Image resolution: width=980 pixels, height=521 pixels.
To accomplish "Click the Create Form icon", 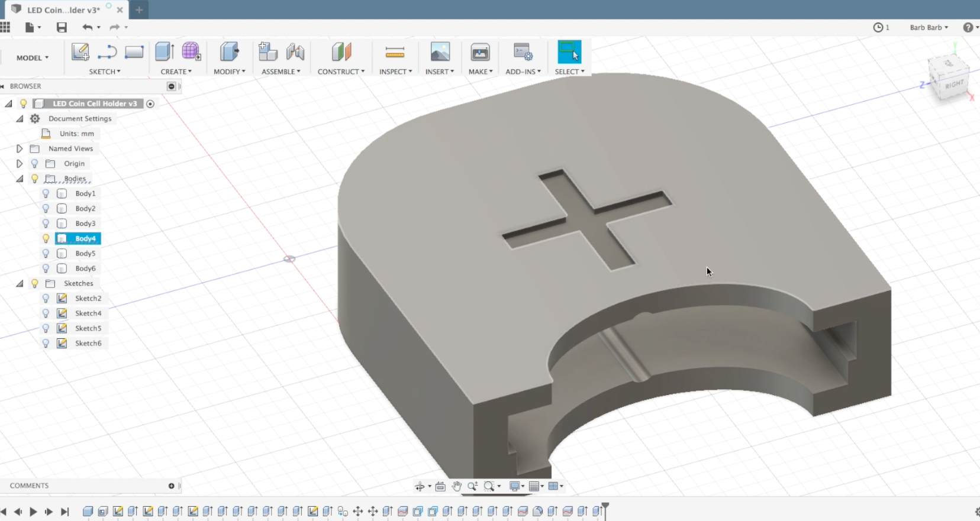I will pyautogui.click(x=191, y=52).
